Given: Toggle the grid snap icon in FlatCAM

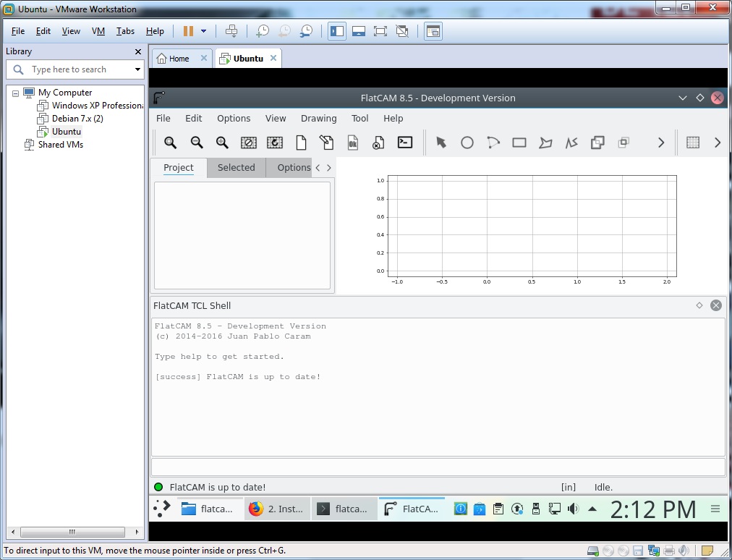Looking at the screenshot, I should point(693,143).
